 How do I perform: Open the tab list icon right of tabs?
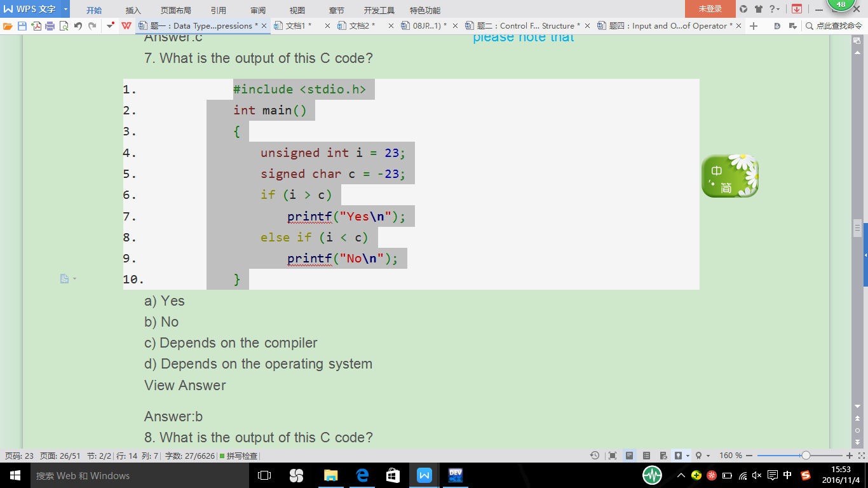coord(776,26)
